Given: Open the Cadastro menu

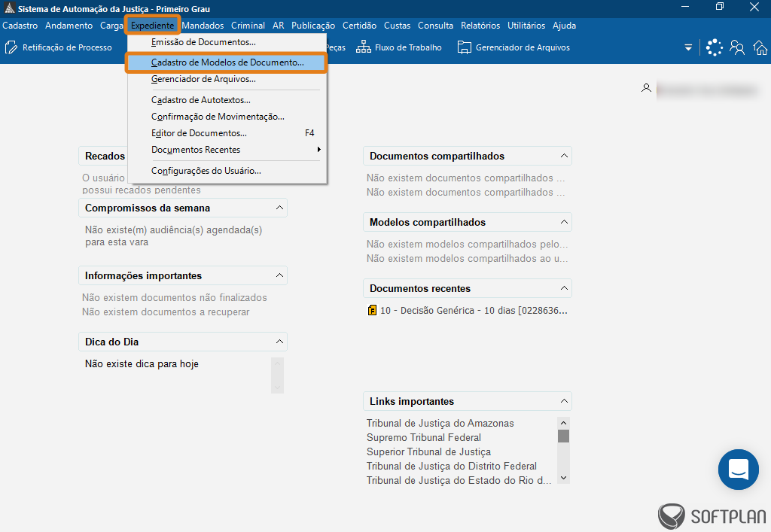Looking at the screenshot, I should click(x=20, y=26).
